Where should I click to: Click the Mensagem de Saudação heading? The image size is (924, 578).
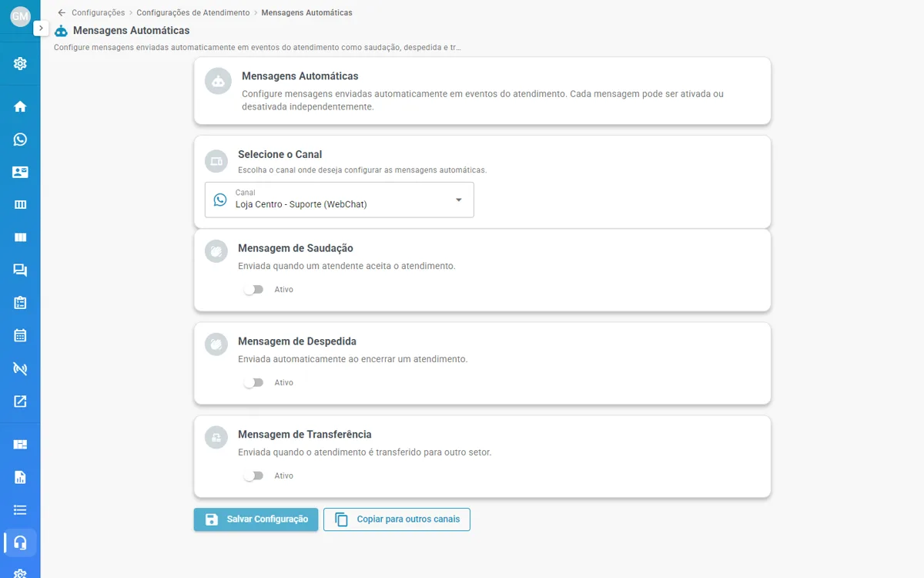point(296,248)
